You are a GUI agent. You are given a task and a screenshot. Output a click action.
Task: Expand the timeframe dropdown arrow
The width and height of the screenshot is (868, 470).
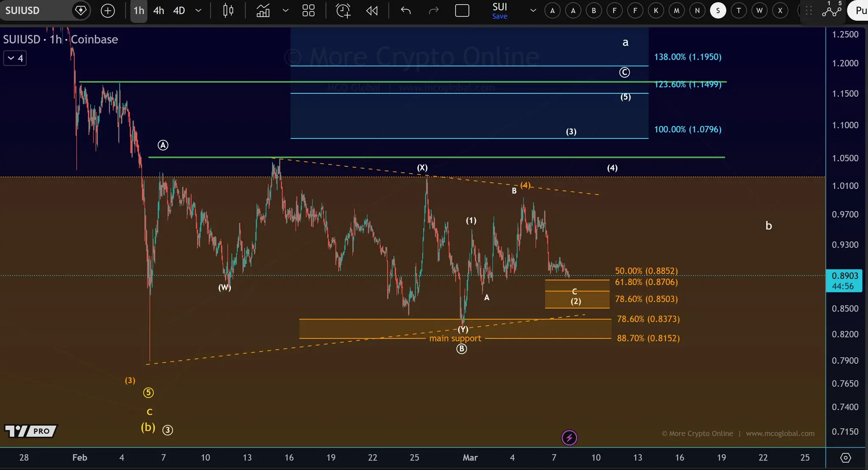click(198, 11)
